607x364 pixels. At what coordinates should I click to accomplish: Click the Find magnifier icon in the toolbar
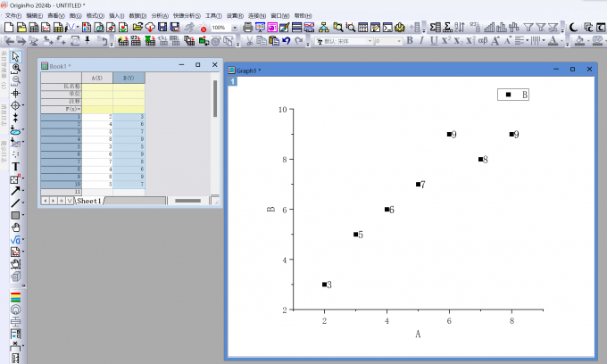(x=338, y=27)
